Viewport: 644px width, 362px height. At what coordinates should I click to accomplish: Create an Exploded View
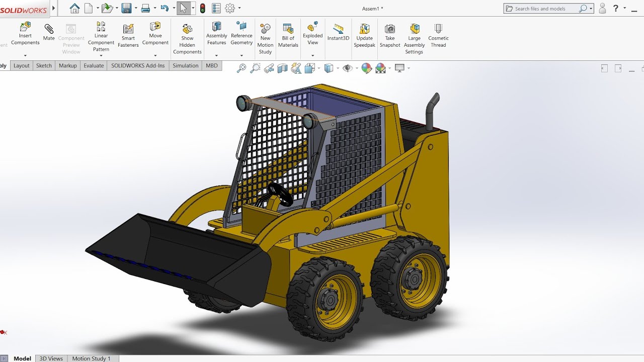pos(313,33)
